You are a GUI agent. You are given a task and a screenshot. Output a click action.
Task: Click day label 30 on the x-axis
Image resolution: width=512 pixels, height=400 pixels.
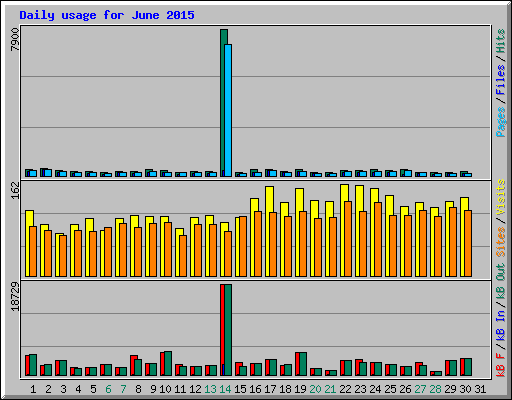tap(465, 389)
